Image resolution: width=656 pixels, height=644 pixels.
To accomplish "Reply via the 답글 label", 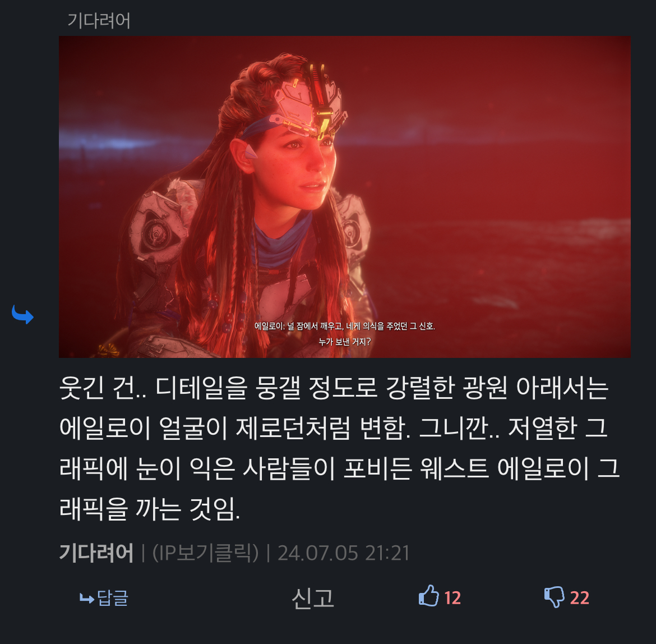I will 113,597.
